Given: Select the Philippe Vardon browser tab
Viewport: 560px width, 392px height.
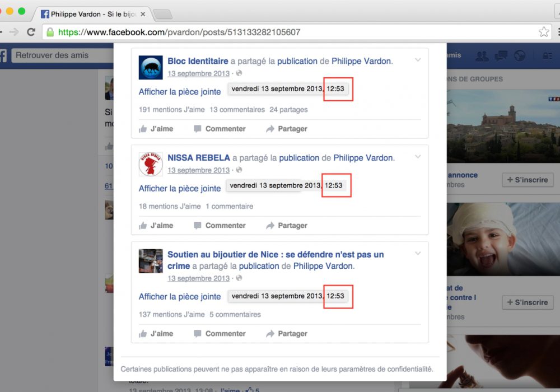Looking at the screenshot, I should 93,15.
